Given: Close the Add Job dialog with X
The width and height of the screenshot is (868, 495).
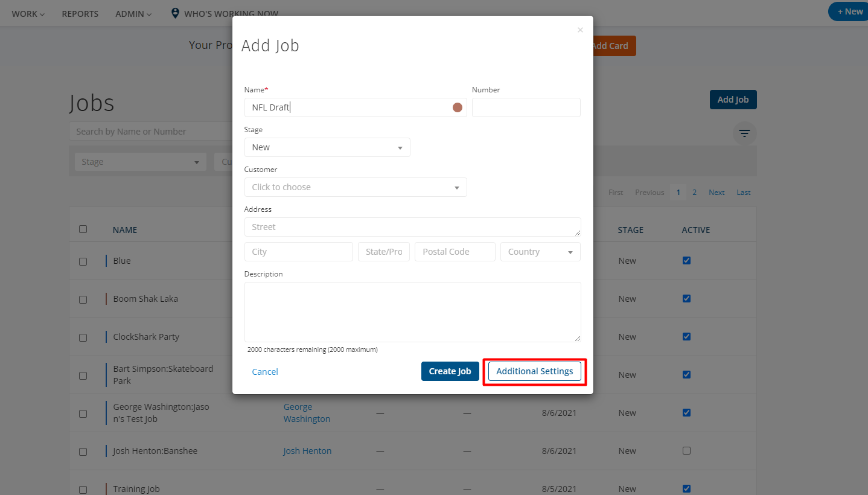Looking at the screenshot, I should 580,30.
